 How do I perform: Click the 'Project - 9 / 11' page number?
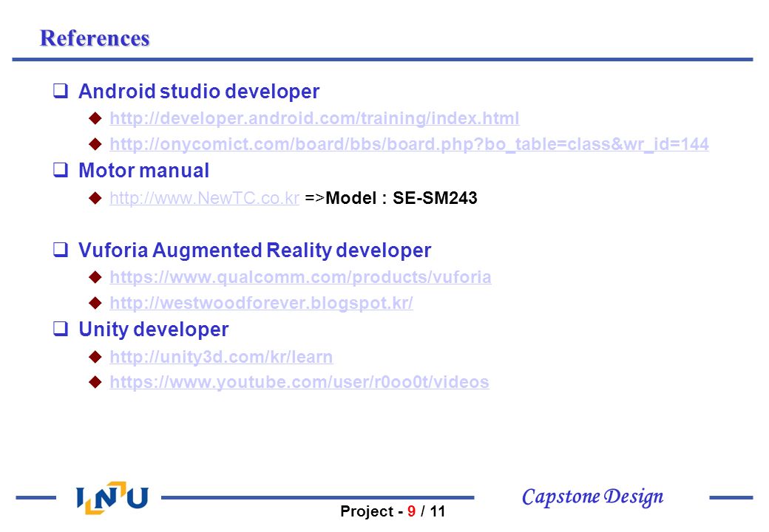(393, 511)
